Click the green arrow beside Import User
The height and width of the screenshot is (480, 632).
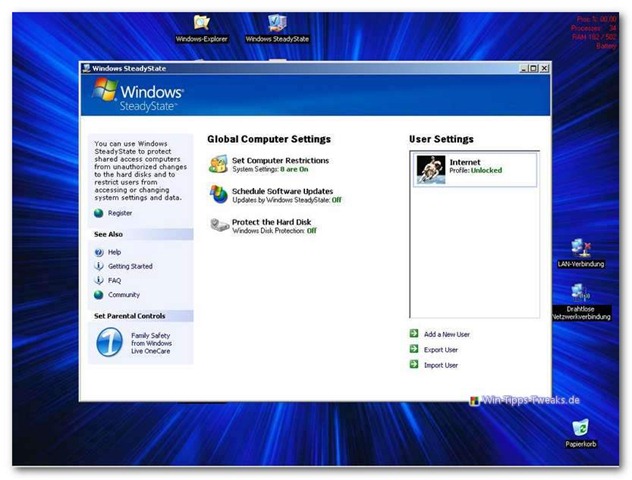(x=414, y=364)
